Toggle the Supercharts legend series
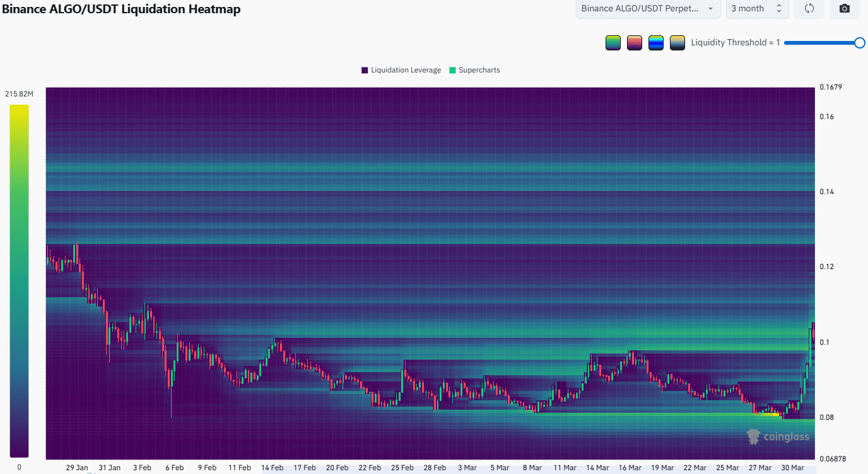 click(x=474, y=70)
